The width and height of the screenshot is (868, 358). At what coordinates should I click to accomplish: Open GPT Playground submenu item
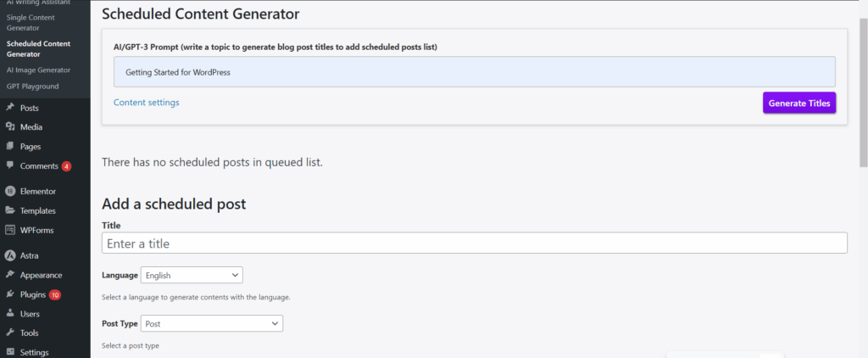point(33,87)
